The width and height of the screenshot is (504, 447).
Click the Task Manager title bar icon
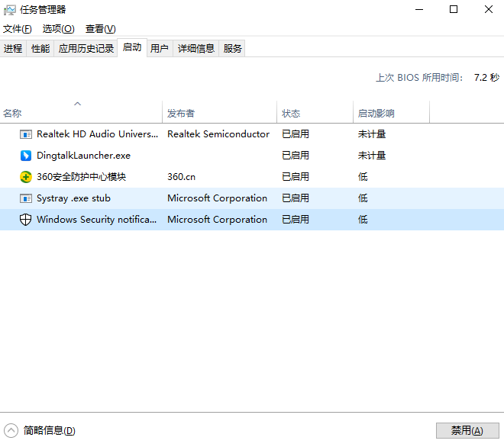(x=10, y=10)
